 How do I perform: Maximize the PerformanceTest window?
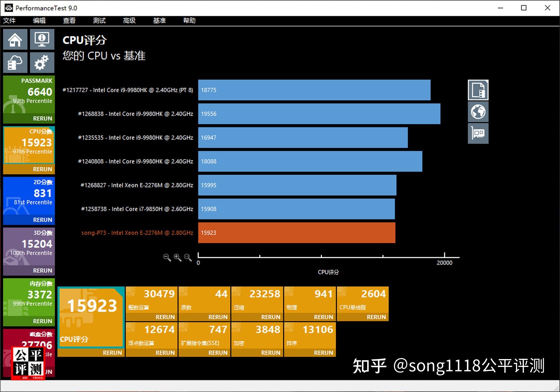[x=524, y=8]
